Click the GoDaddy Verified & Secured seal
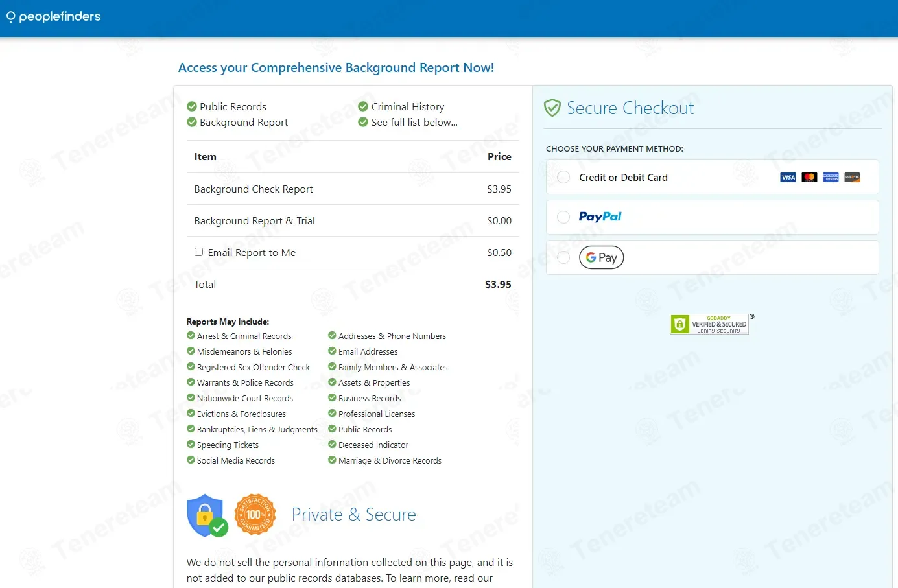The height and width of the screenshot is (588, 898). 709,324
